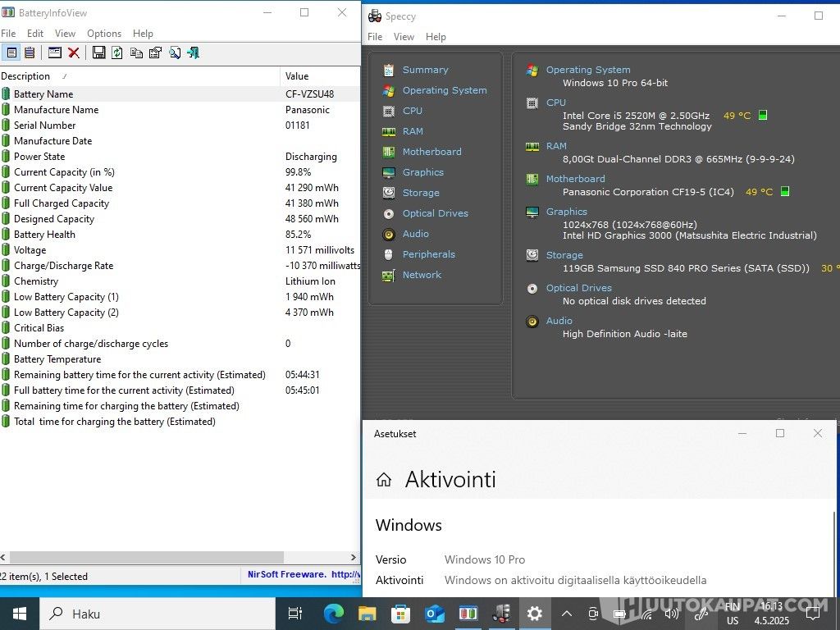This screenshot has height=630, width=840.
Task: Open Outlook from the taskbar
Action: pyautogui.click(x=434, y=614)
